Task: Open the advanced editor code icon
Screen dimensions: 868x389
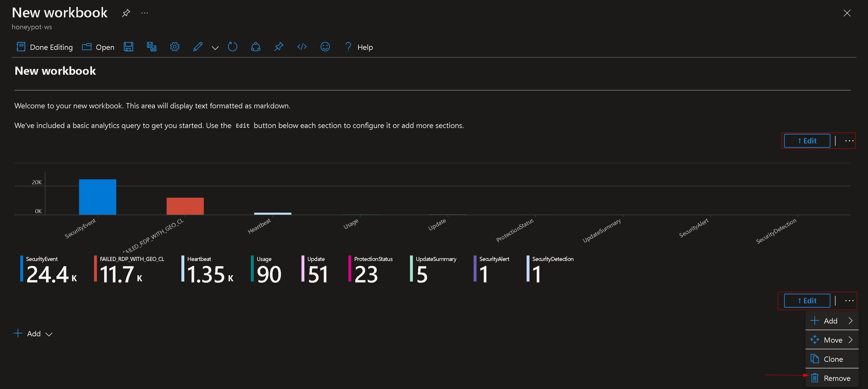Action: pyautogui.click(x=302, y=47)
